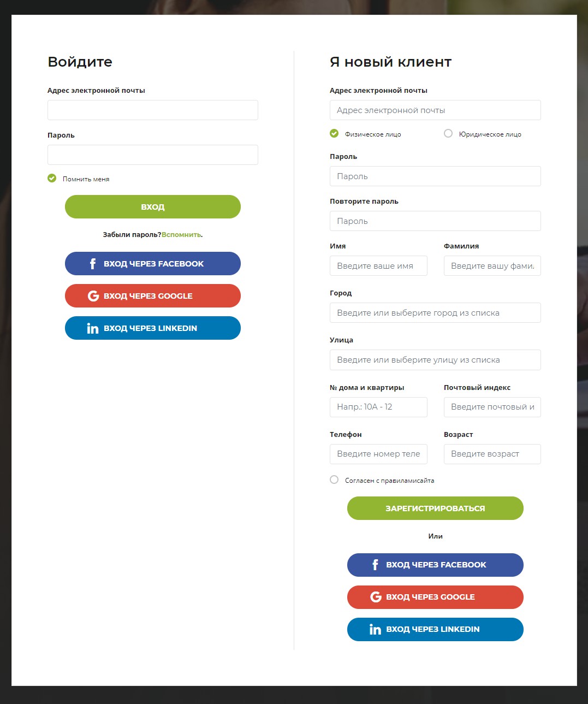The height and width of the screenshot is (704, 588).
Task: Click the Google icon in the login section
Action: 93,296
